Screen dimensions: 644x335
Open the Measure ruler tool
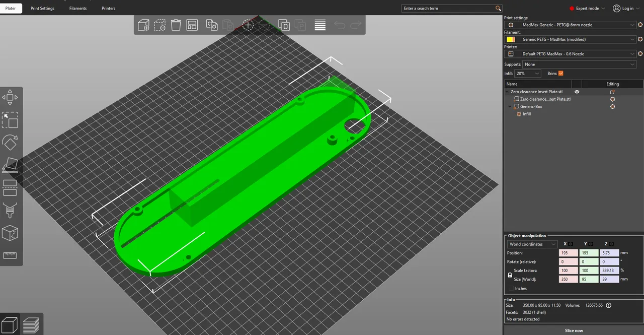tap(10, 255)
